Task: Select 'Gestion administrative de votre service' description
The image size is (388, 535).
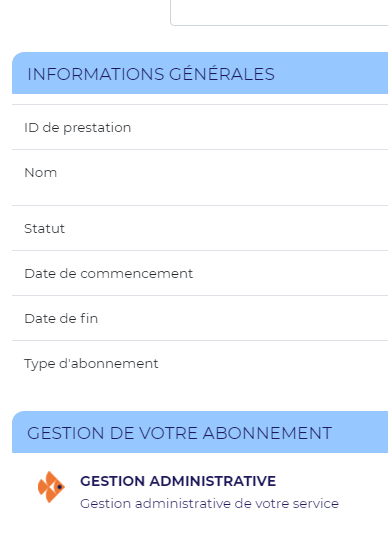Action: pyautogui.click(x=209, y=504)
